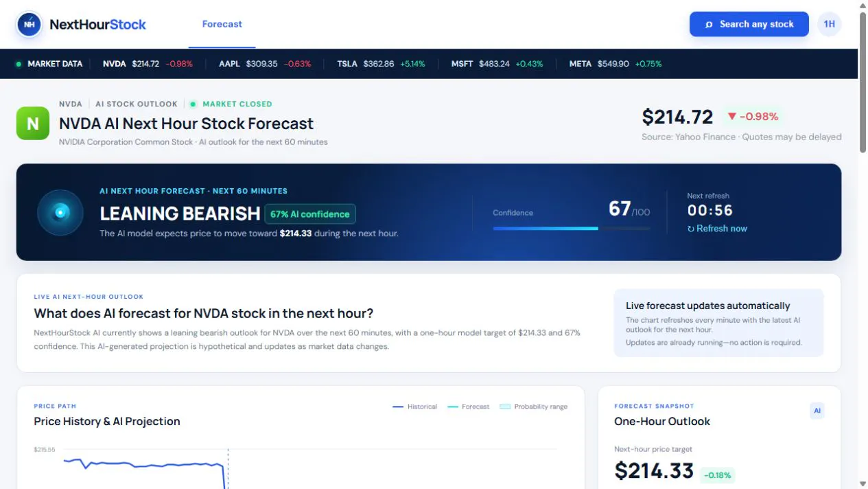
Task: Click the Source: Yahoo Finance note
Action: click(742, 137)
